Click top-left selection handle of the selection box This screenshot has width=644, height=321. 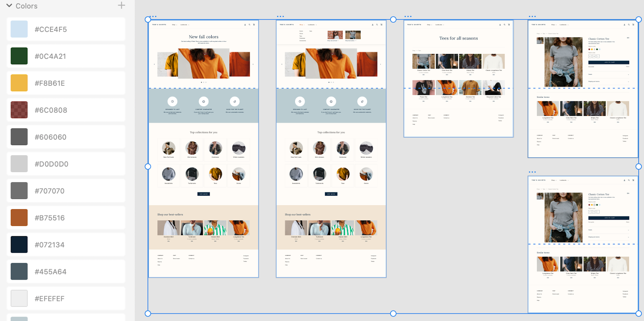coord(148,19)
